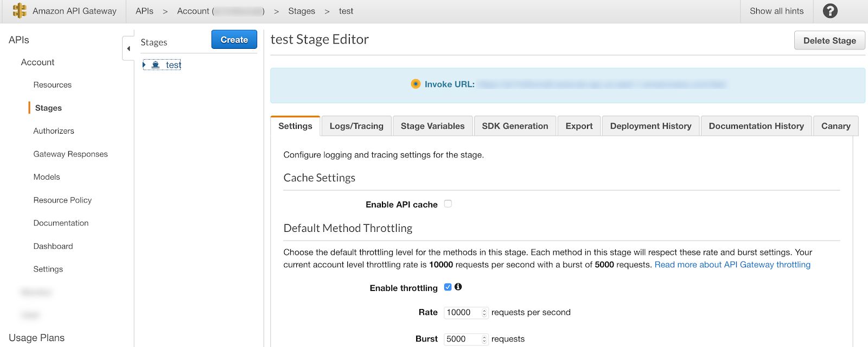
Task: Click the test stage icon in the tree
Action: [156, 65]
